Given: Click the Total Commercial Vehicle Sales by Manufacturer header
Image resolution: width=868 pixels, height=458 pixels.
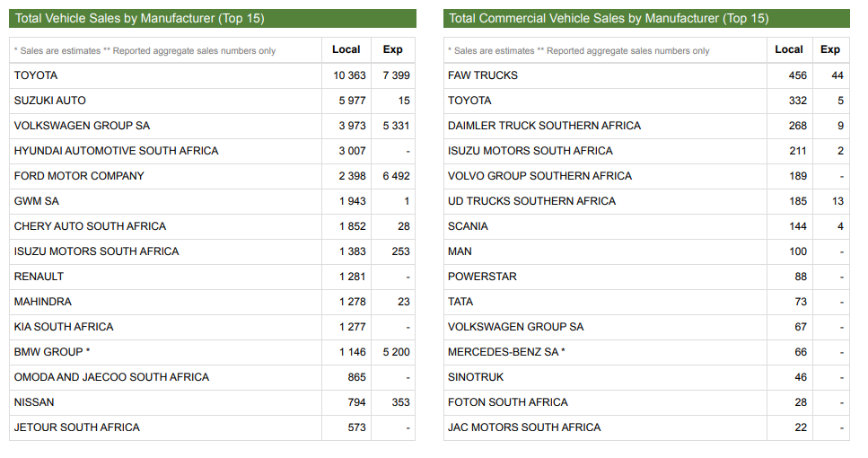Looking at the screenshot, I should click(x=646, y=18).
